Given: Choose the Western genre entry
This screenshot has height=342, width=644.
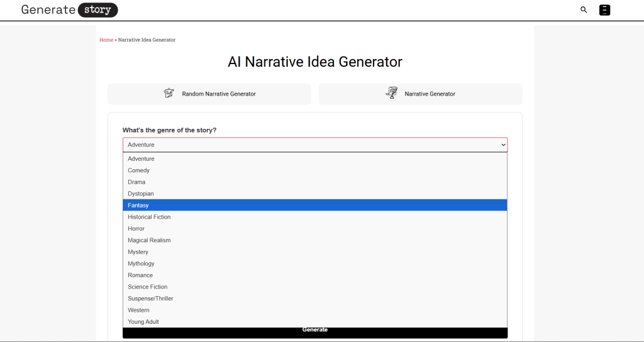Looking at the screenshot, I should pos(139,310).
